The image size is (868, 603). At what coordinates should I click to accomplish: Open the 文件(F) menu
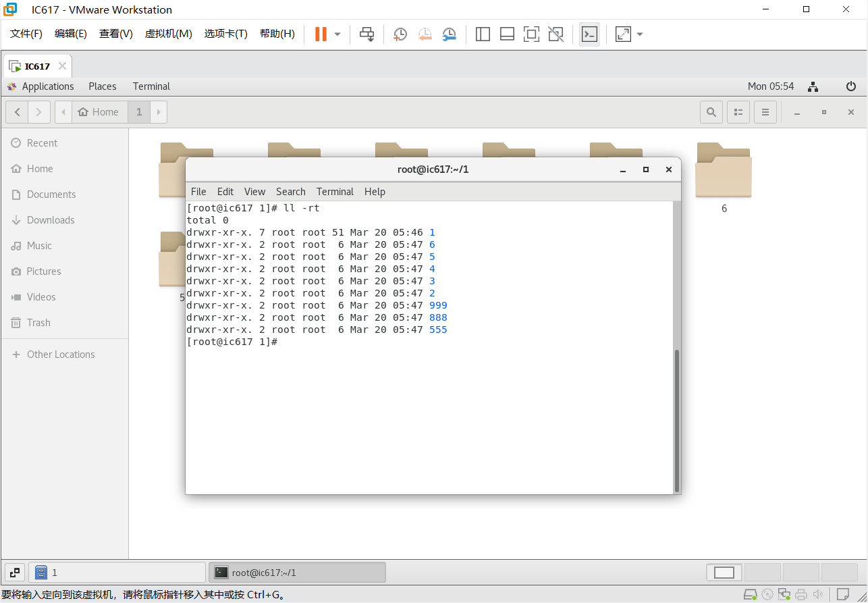(x=26, y=34)
